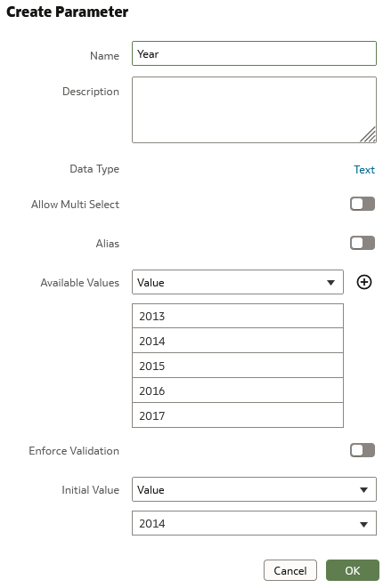Click into the Name field containing Year
The image size is (383, 588).
[x=254, y=53]
